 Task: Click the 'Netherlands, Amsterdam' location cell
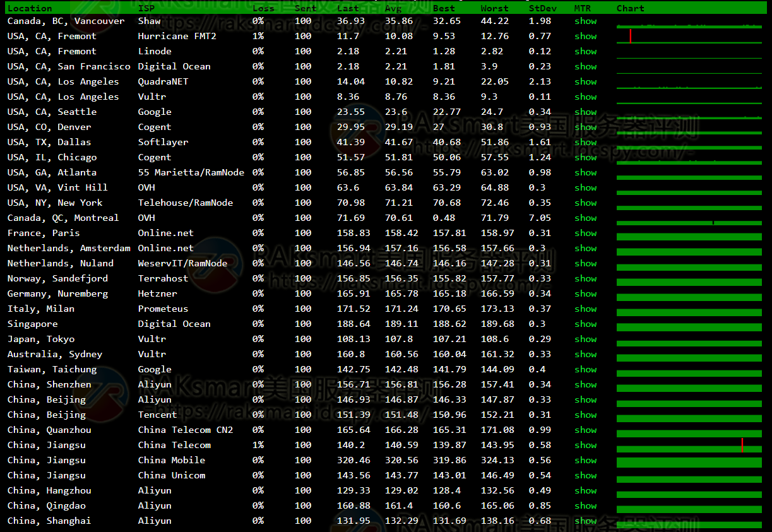(69, 248)
